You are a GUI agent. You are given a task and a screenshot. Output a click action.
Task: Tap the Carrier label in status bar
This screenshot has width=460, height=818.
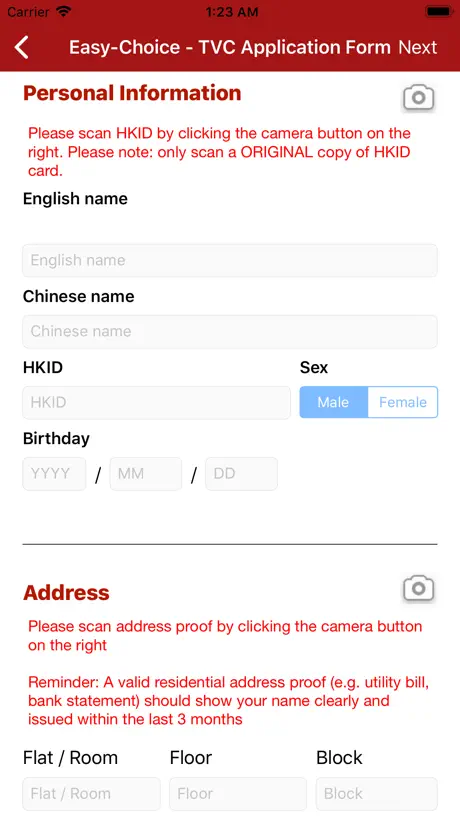(29, 12)
